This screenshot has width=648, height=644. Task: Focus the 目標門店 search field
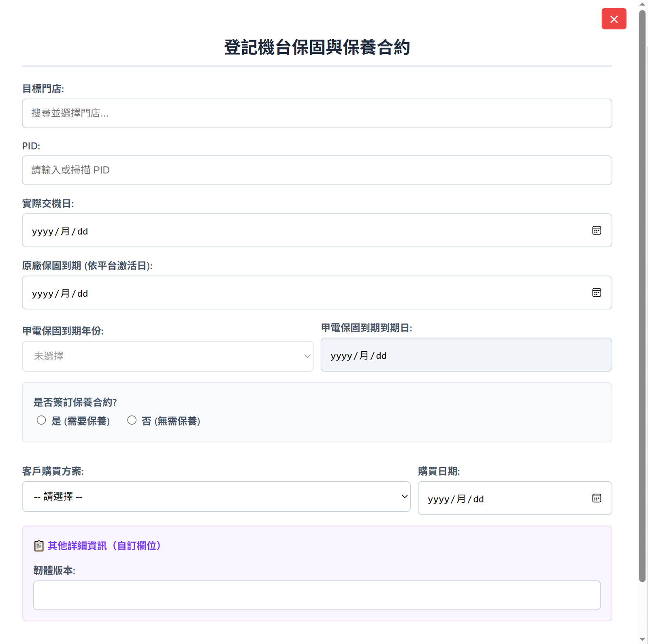(x=317, y=113)
